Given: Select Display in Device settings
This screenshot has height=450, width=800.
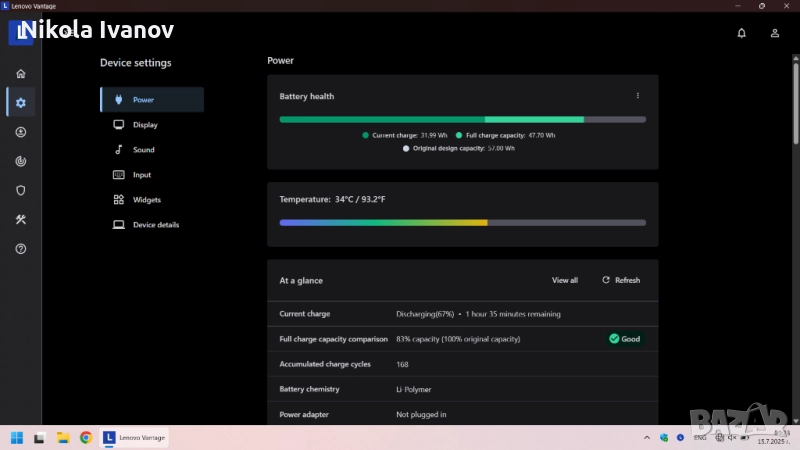Looking at the screenshot, I should (145, 125).
